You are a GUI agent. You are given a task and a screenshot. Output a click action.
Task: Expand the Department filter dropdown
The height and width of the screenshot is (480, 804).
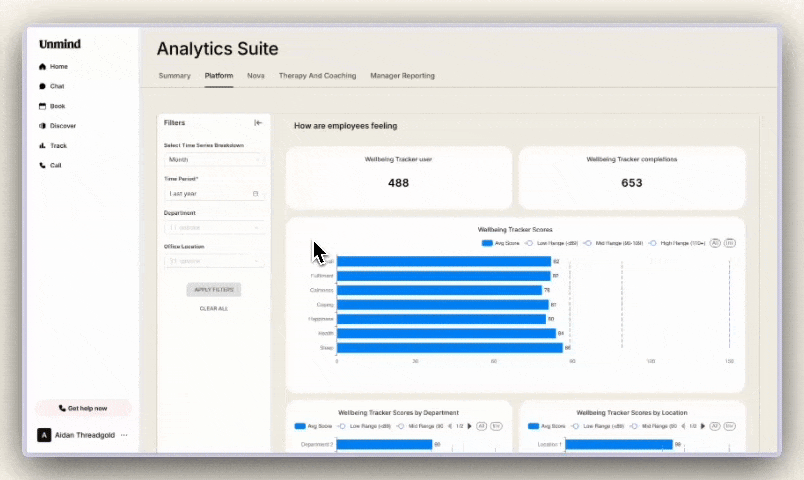point(214,227)
